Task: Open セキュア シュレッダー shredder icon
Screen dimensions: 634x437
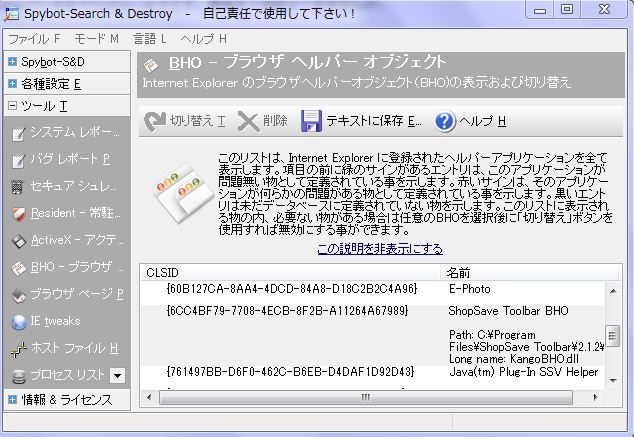Action: point(17,187)
